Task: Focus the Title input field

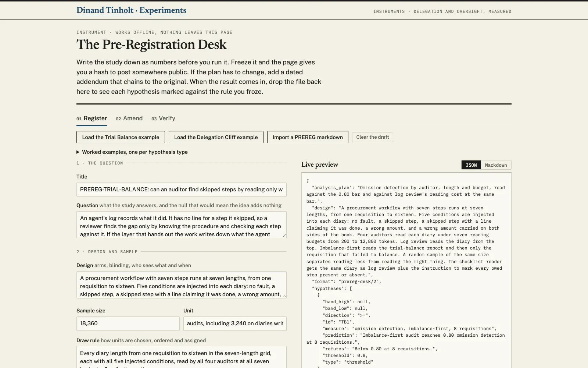Action: 182,190
